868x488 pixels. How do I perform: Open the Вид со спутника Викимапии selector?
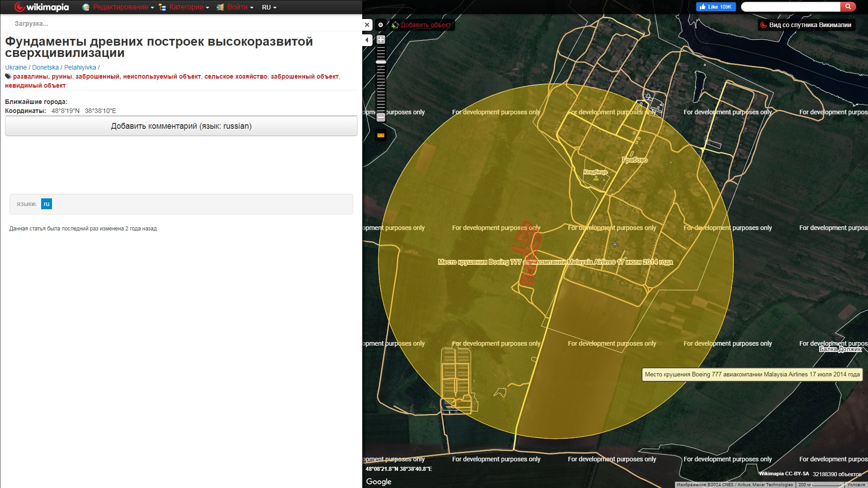[806, 25]
